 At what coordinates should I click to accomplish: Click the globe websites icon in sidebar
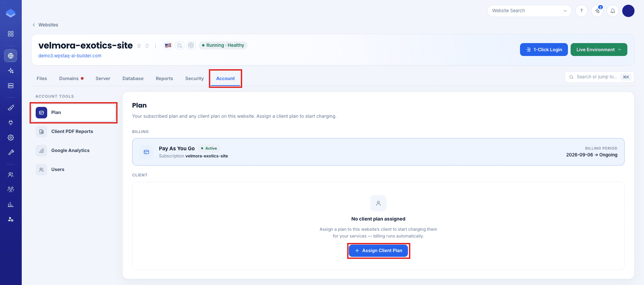tap(11, 56)
